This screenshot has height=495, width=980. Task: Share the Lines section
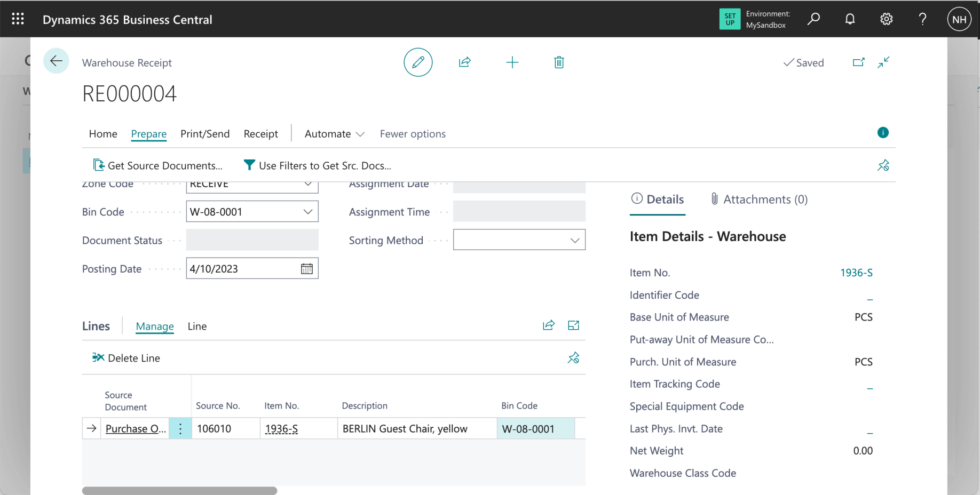click(549, 325)
